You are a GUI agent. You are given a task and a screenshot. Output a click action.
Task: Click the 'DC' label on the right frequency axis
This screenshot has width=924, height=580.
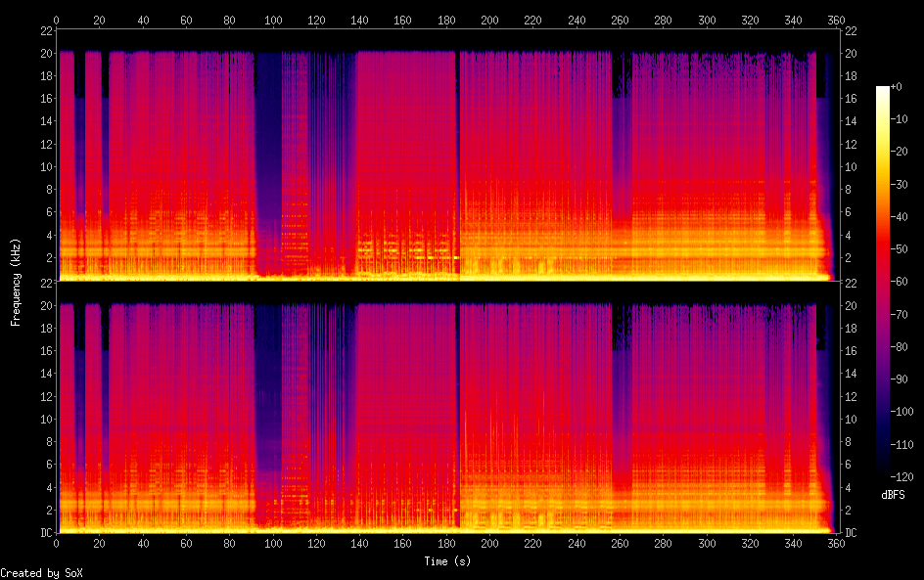coord(851,533)
